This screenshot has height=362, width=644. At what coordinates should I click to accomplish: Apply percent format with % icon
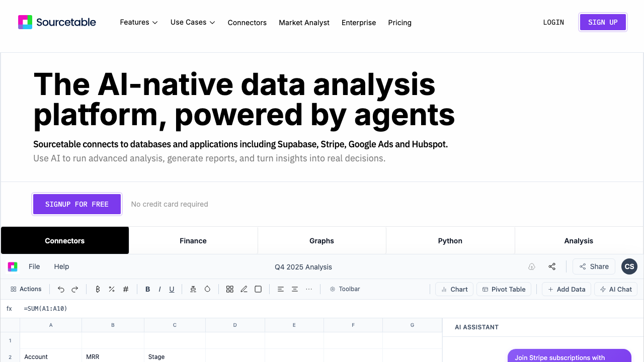coord(112,289)
